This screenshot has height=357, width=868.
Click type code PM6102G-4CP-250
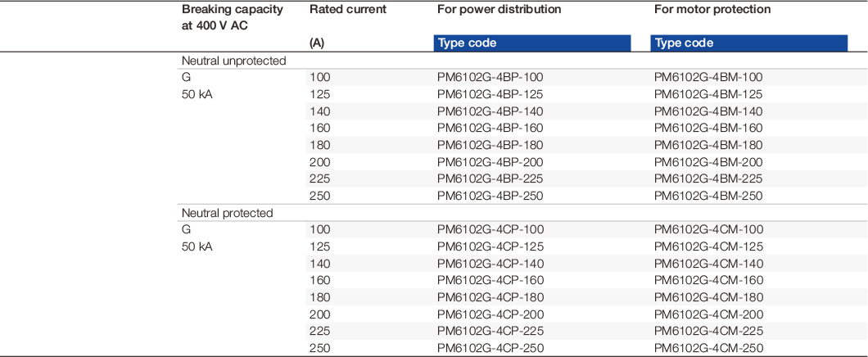pyautogui.click(x=490, y=349)
